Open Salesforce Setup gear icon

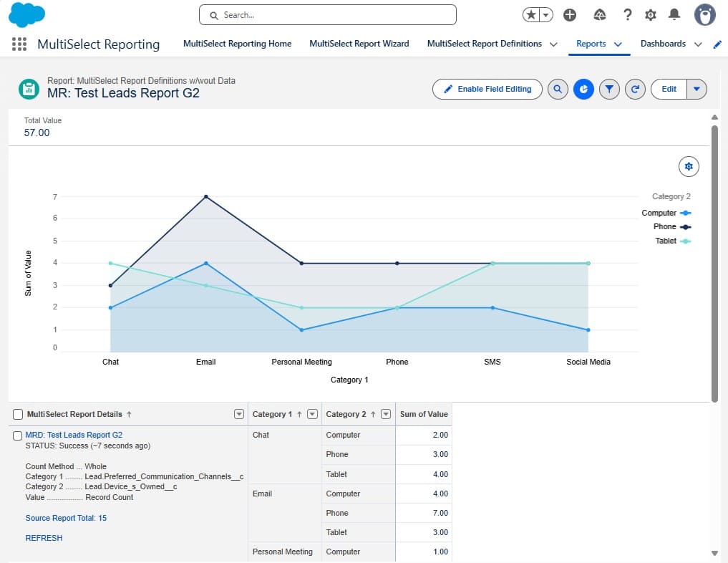pyautogui.click(x=650, y=14)
